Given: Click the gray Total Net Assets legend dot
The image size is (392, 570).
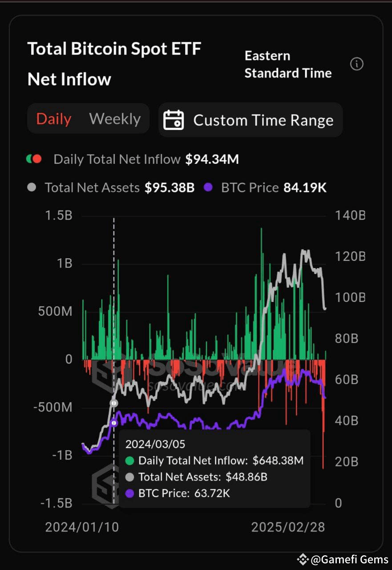Looking at the screenshot, I should (32, 187).
